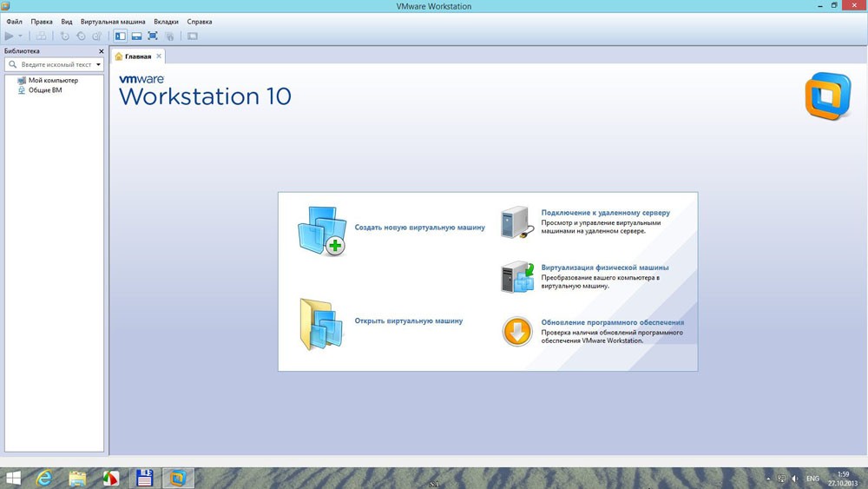Click the remote server computer icon
The image size is (868, 489).
517,222
